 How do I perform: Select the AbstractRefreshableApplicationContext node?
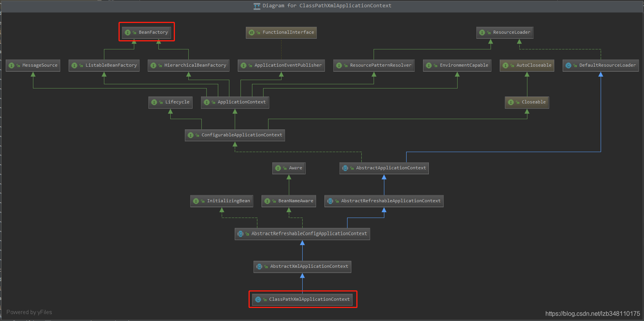(384, 201)
